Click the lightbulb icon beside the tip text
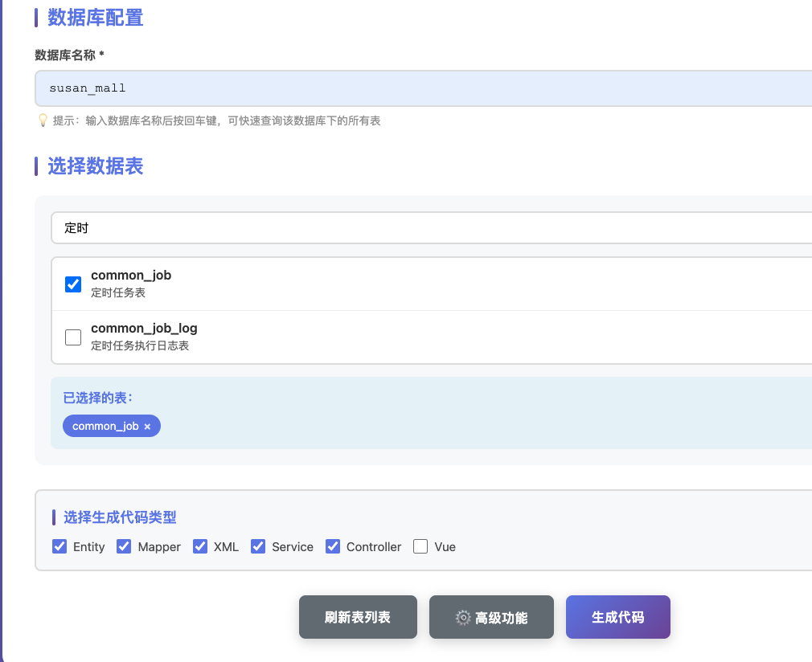 (x=43, y=121)
